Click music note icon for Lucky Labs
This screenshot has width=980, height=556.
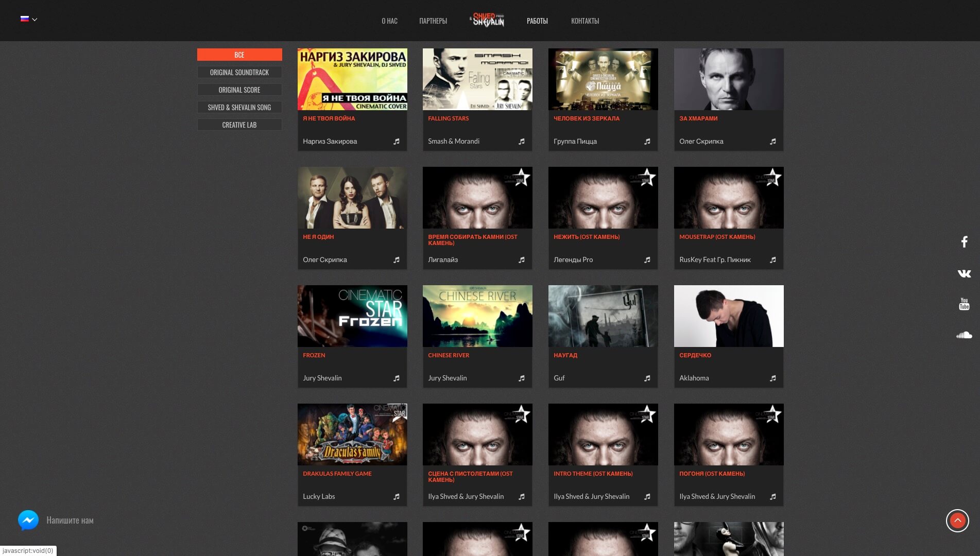tap(397, 497)
